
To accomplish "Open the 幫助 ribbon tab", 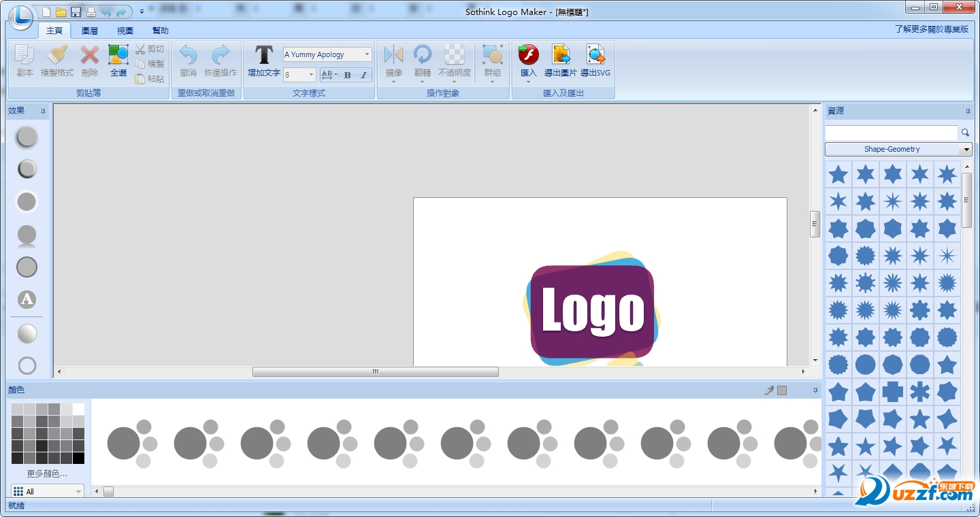I will tap(161, 31).
